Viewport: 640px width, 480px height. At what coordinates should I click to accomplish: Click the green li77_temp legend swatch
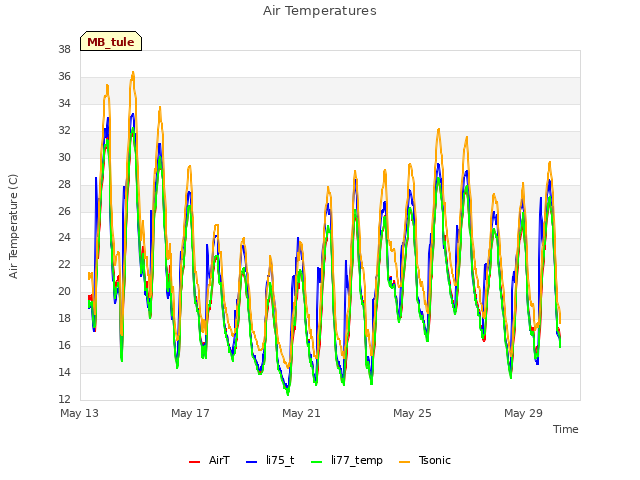click(317, 462)
